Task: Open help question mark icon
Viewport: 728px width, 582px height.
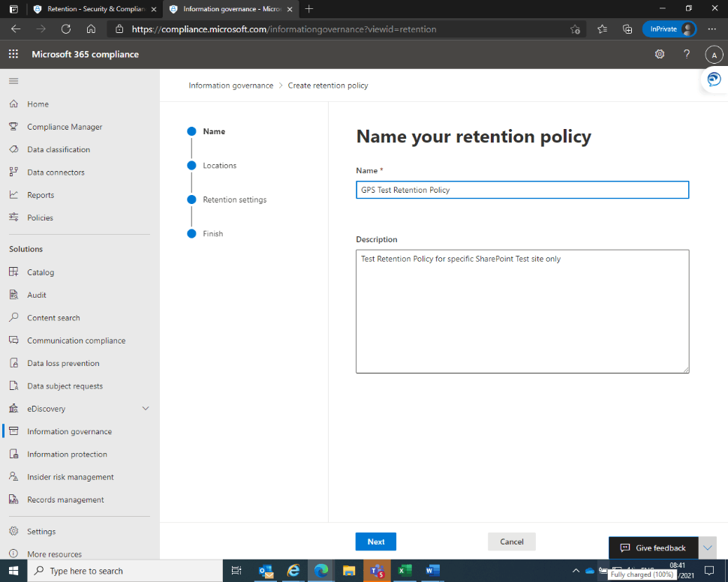Action: (x=687, y=54)
